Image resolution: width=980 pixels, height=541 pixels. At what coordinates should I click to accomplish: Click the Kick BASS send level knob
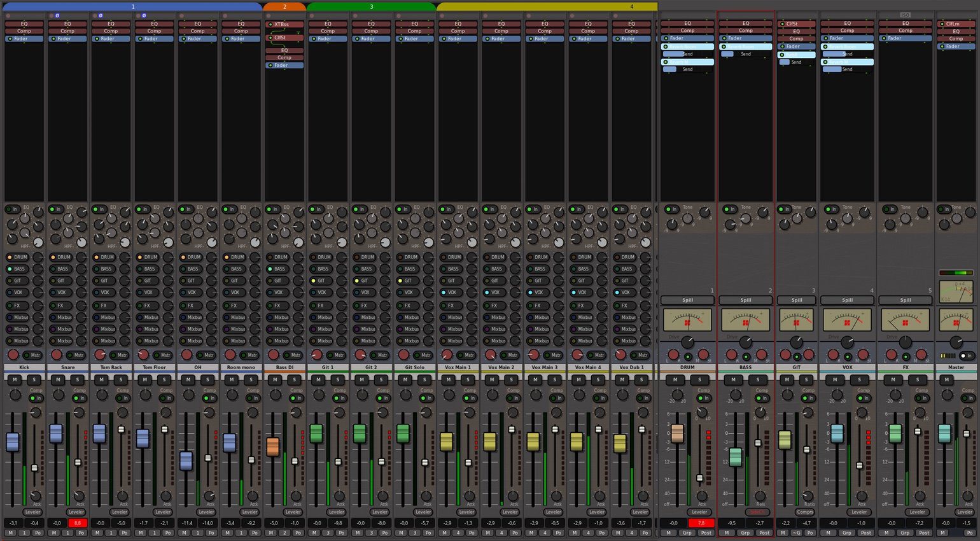pyautogui.click(x=38, y=269)
